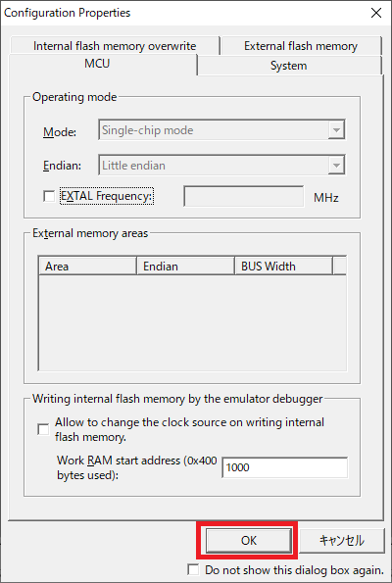Open the Single-chip mode combo box
The image size is (392, 583).
click(221, 129)
